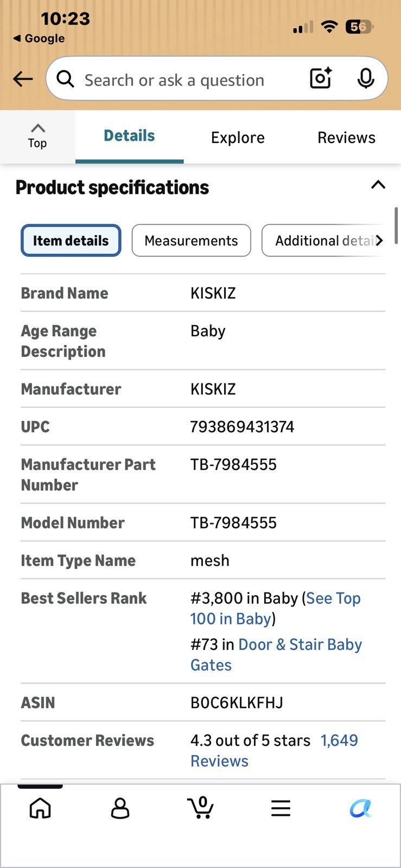Show more spec chips with right arrow
This screenshot has width=401, height=868.
(379, 240)
